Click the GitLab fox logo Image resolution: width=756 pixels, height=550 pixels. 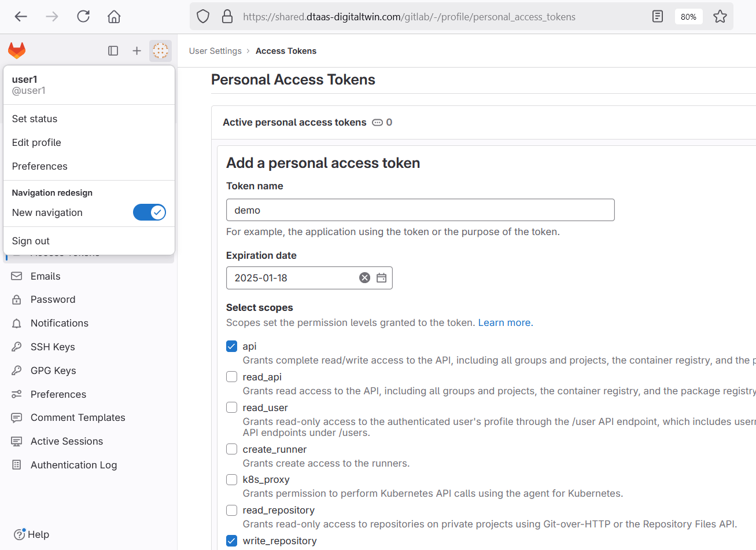(x=17, y=51)
